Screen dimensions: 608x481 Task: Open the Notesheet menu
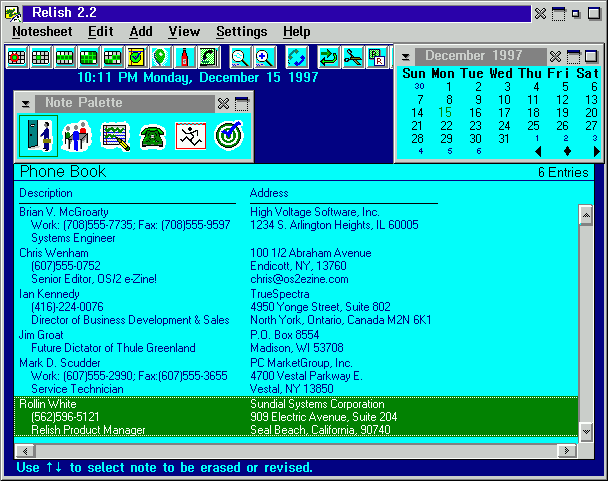click(42, 32)
